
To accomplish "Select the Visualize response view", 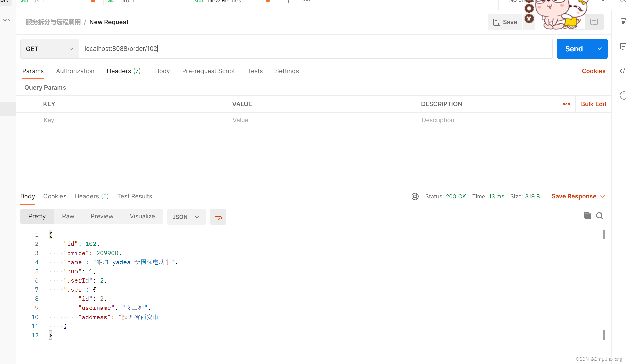I will click(x=142, y=216).
